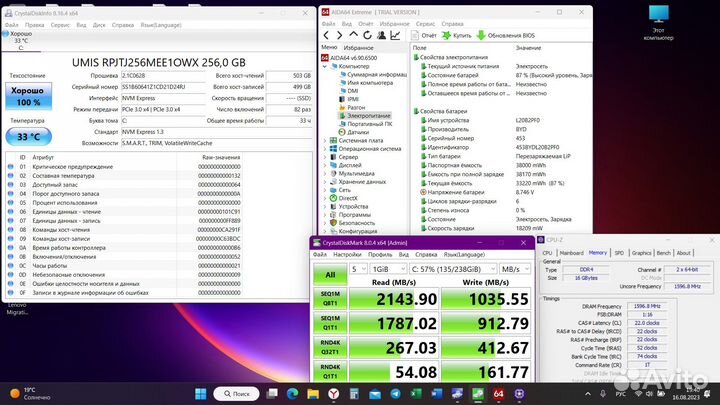Open Правка menu in CrystalDiskInfo
The height and width of the screenshot is (405, 720).
click(35, 25)
